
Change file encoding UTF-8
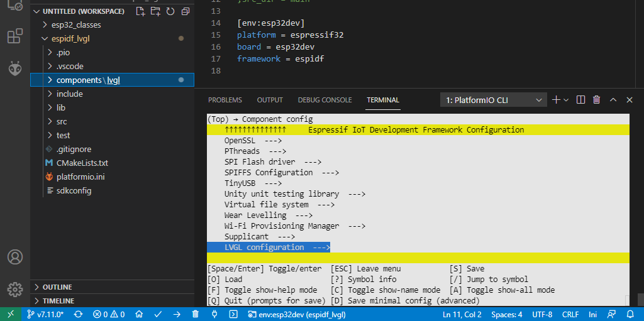coord(543,315)
